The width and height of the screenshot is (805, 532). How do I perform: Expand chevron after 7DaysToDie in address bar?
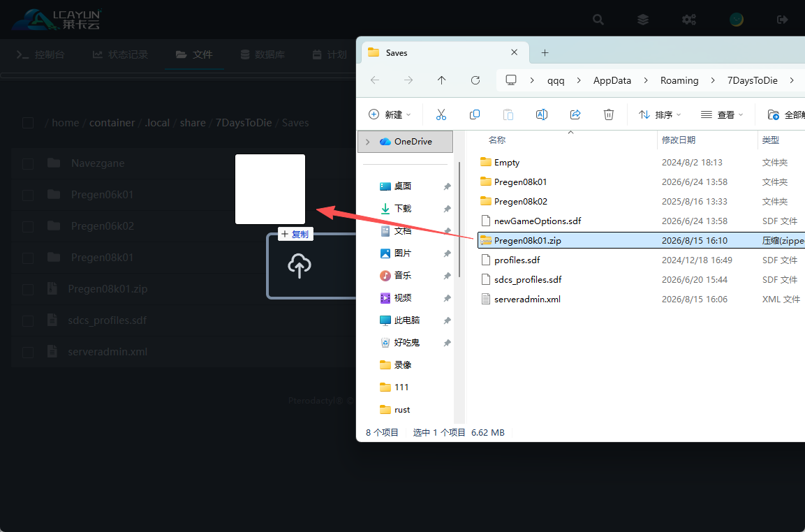(x=792, y=80)
